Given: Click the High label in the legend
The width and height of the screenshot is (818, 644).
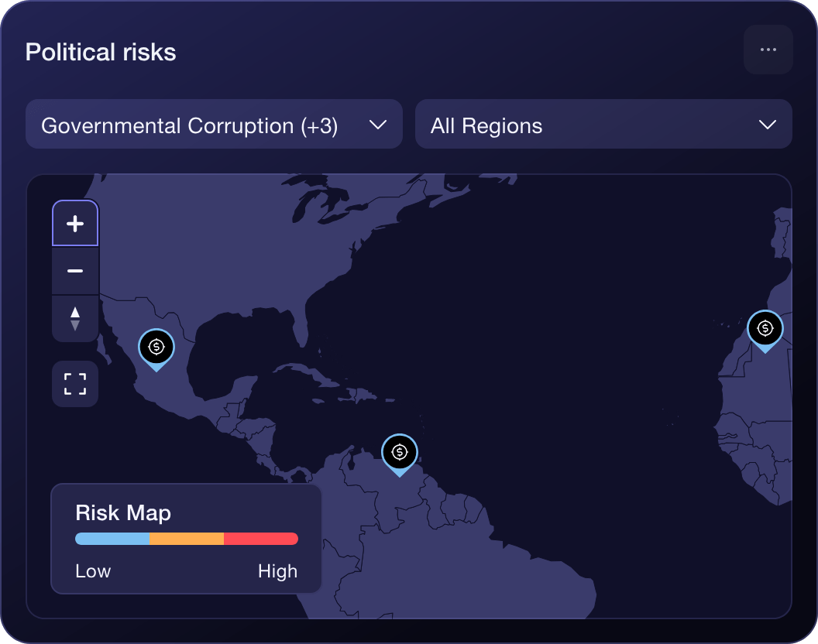Looking at the screenshot, I should [277, 571].
